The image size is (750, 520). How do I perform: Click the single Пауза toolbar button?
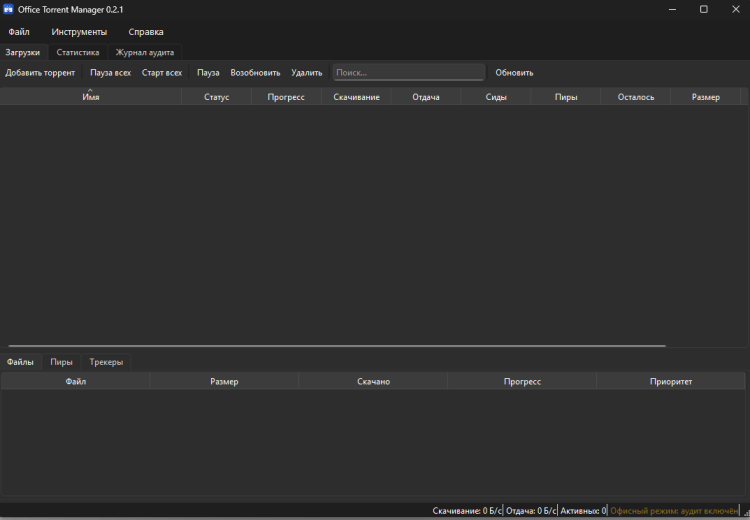pos(208,73)
